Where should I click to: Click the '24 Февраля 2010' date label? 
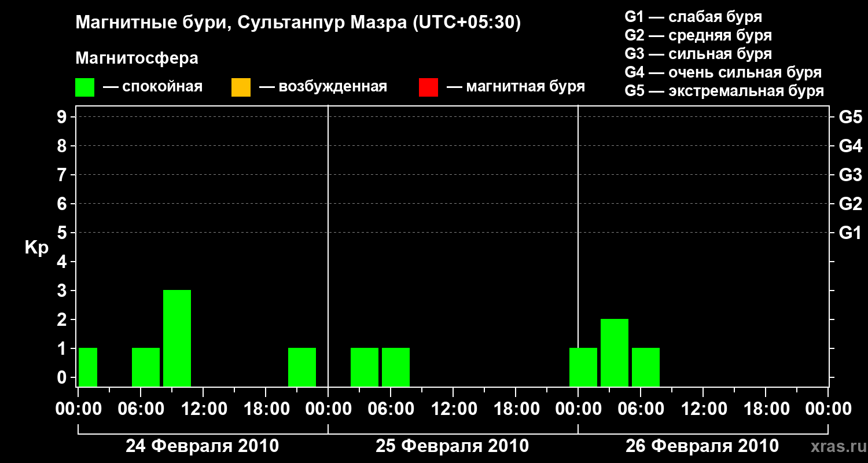click(203, 446)
